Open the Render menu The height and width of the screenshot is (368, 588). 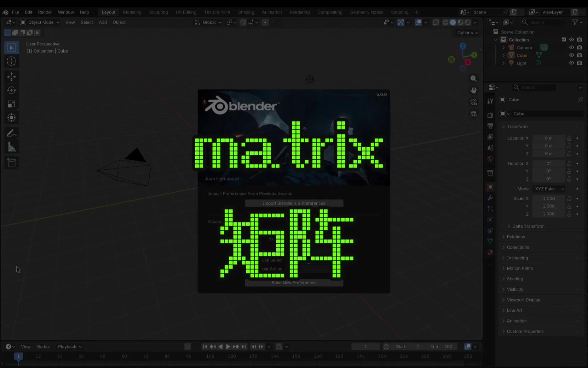click(x=45, y=12)
